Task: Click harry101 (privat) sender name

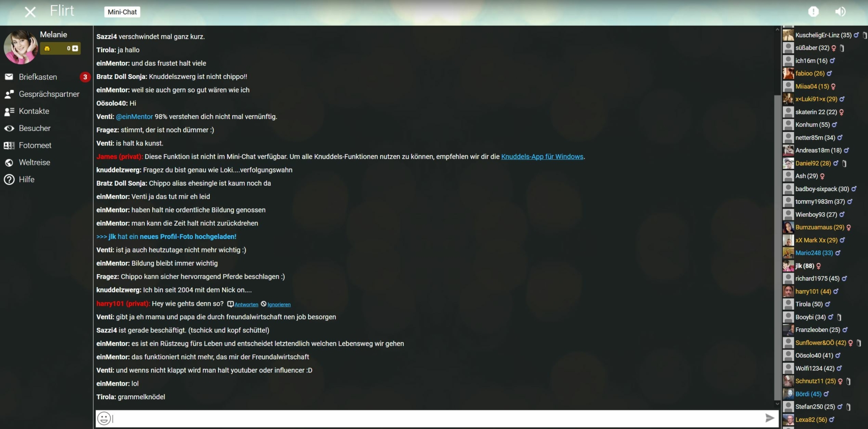Action: pyautogui.click(x=123, y=304)
